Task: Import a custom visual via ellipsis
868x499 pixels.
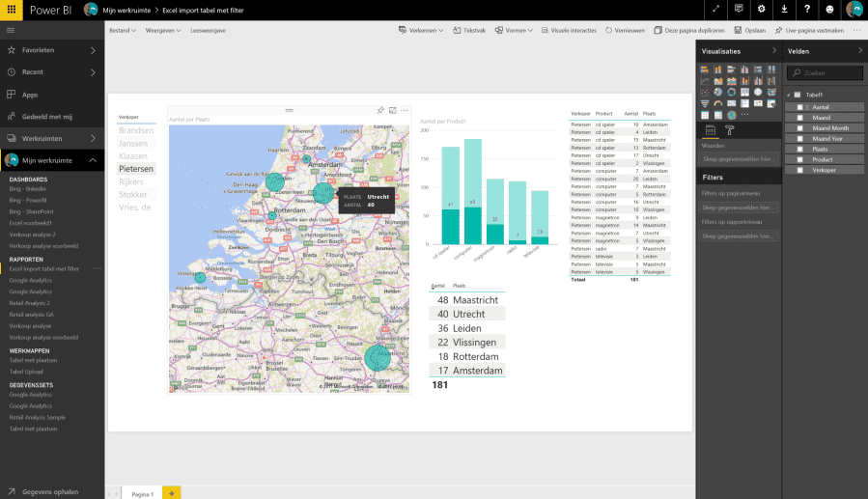Action: 744,115
